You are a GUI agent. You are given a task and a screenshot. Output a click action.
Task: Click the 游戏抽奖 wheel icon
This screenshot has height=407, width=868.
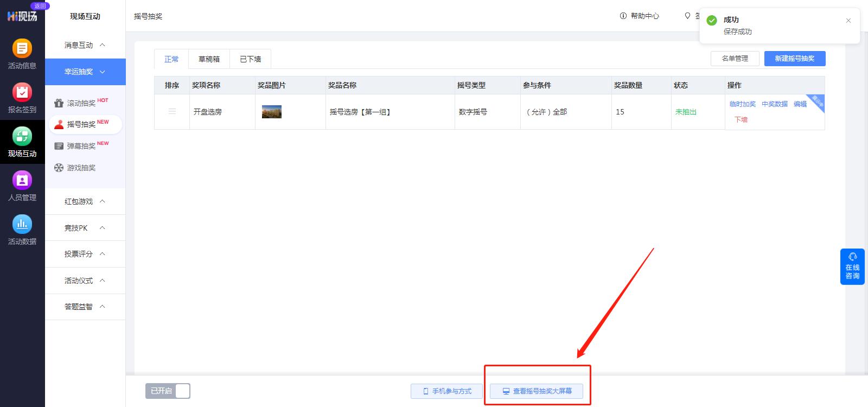pos(59,168)
